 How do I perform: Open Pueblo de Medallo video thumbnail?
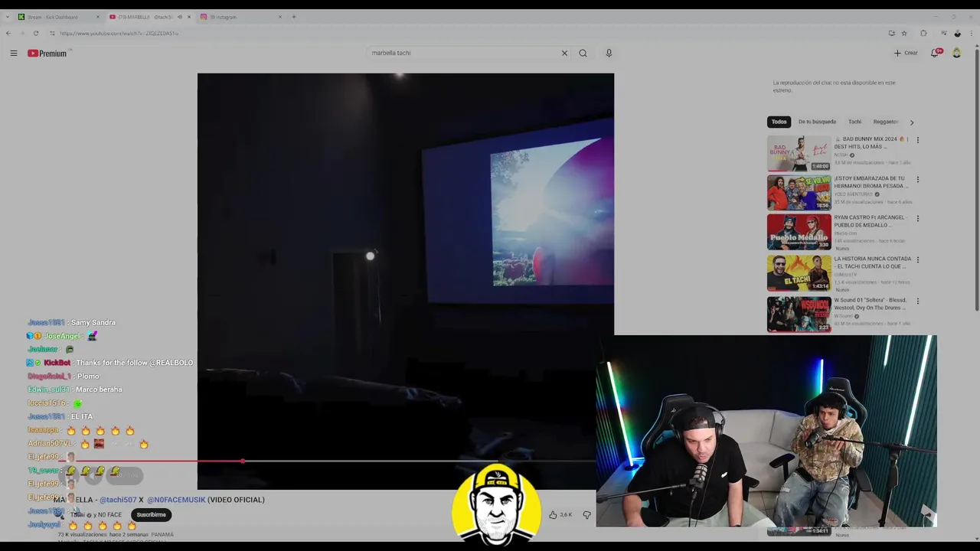pos(799,231)
